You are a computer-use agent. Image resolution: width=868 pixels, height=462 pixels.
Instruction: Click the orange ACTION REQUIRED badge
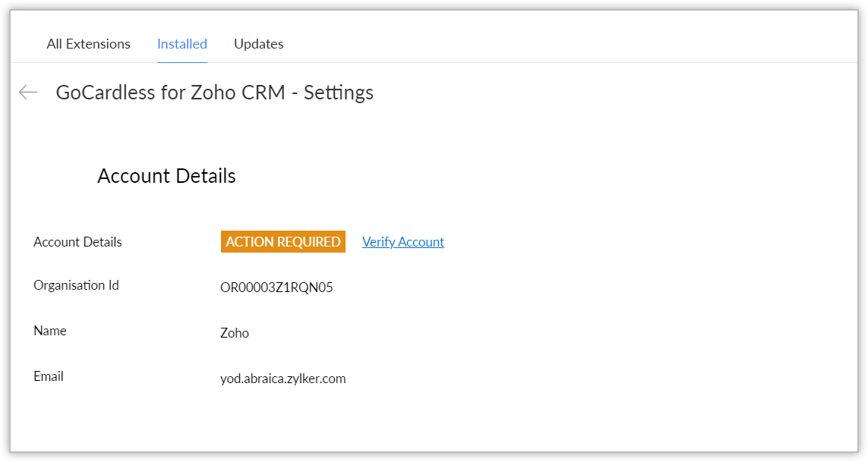[x=283, y=242]
